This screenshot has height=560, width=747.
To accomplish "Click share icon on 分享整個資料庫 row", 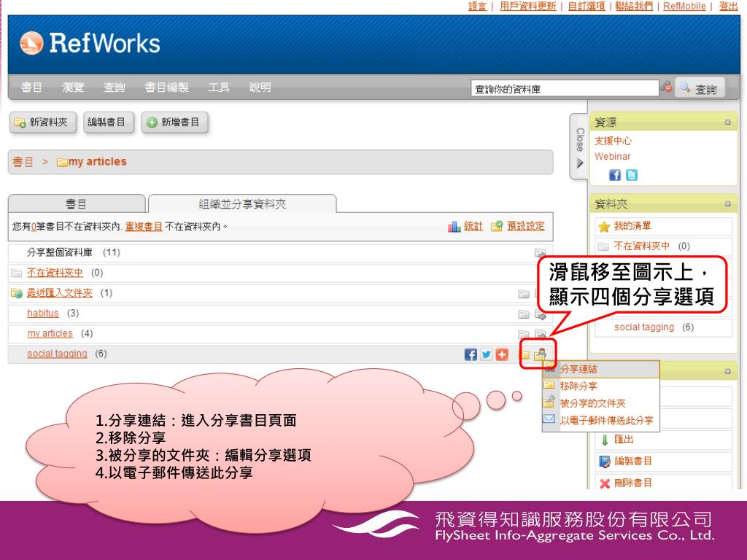I will point(540,253).
